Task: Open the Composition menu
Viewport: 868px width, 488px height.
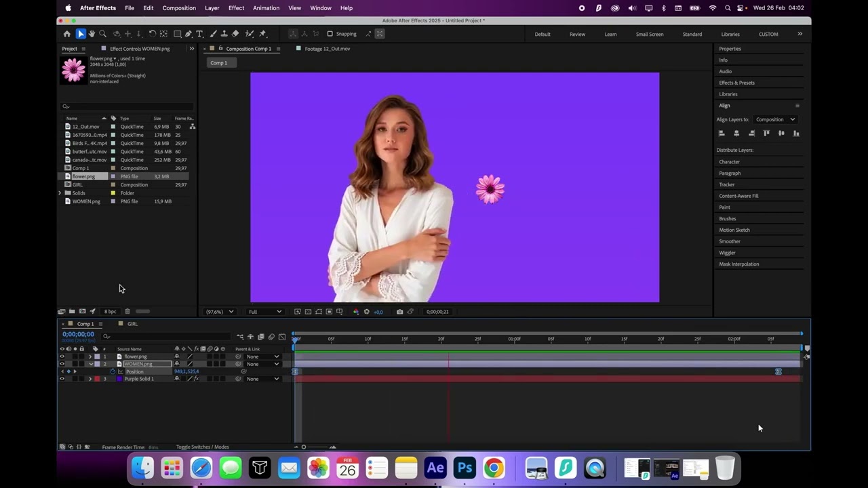Action: (179, 8)
